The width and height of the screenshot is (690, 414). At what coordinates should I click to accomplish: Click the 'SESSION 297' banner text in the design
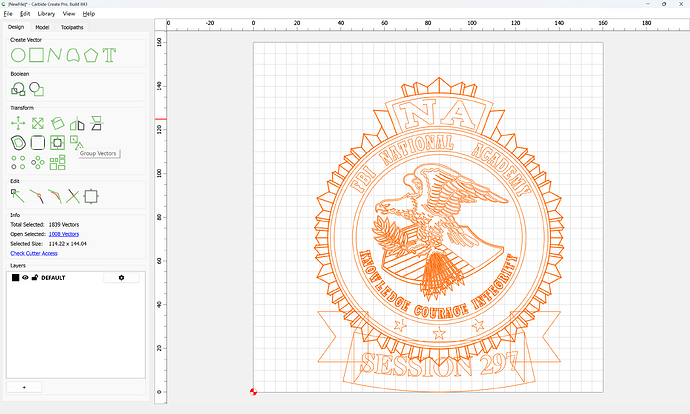click(439, 363)
